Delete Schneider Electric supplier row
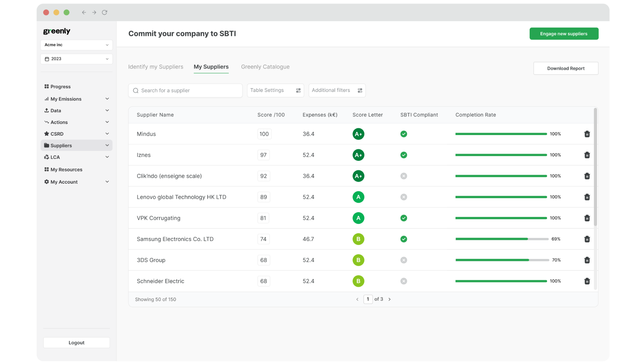This screenshot has width=644, height=362. pos(587,281)
